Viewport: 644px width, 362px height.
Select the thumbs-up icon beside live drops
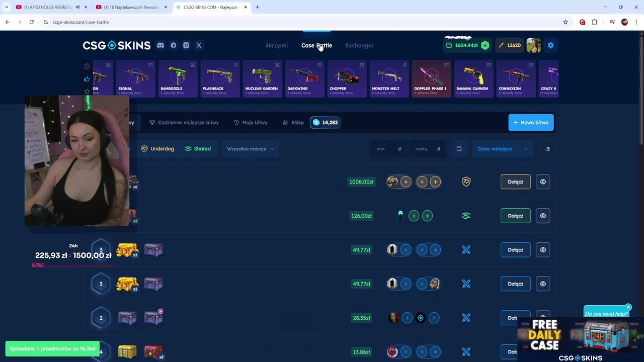87,79
